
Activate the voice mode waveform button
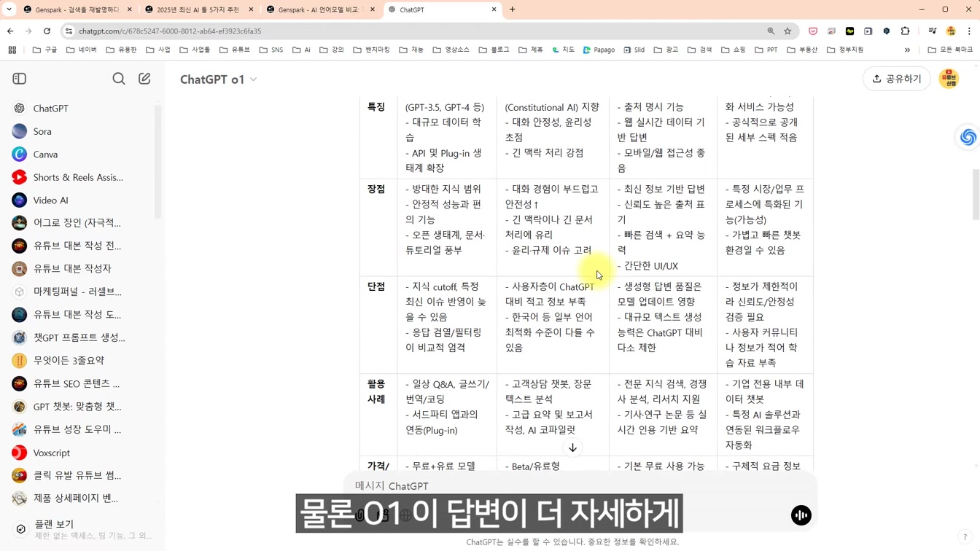tap(801, 515)
